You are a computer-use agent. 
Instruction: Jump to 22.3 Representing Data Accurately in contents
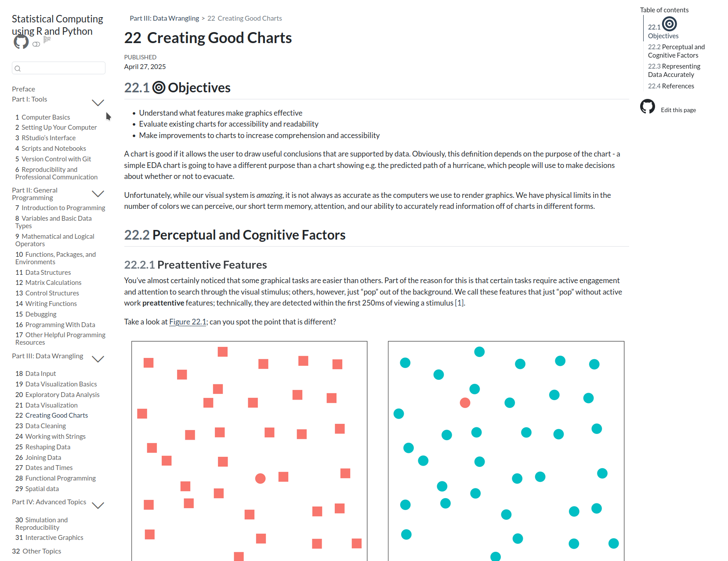point(674,70)
